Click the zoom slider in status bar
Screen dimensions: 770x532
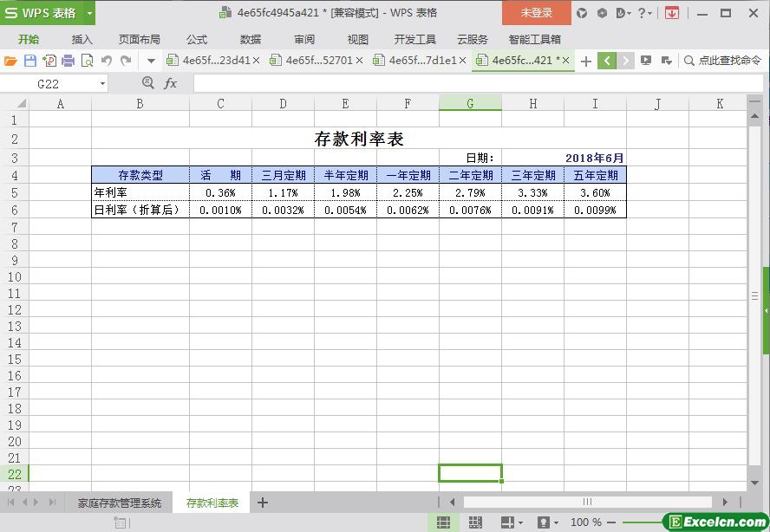[x=640, y=522]
